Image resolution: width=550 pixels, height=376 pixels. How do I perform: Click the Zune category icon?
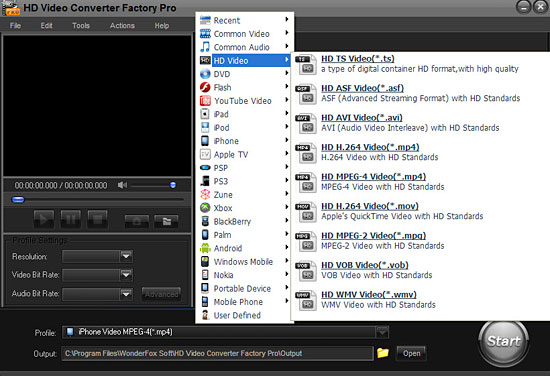[205, 194]
